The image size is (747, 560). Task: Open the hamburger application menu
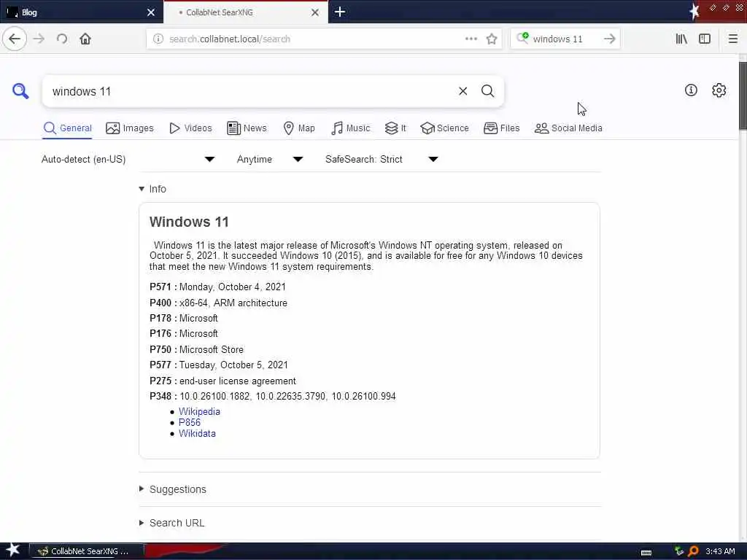[x=733, y=39]
